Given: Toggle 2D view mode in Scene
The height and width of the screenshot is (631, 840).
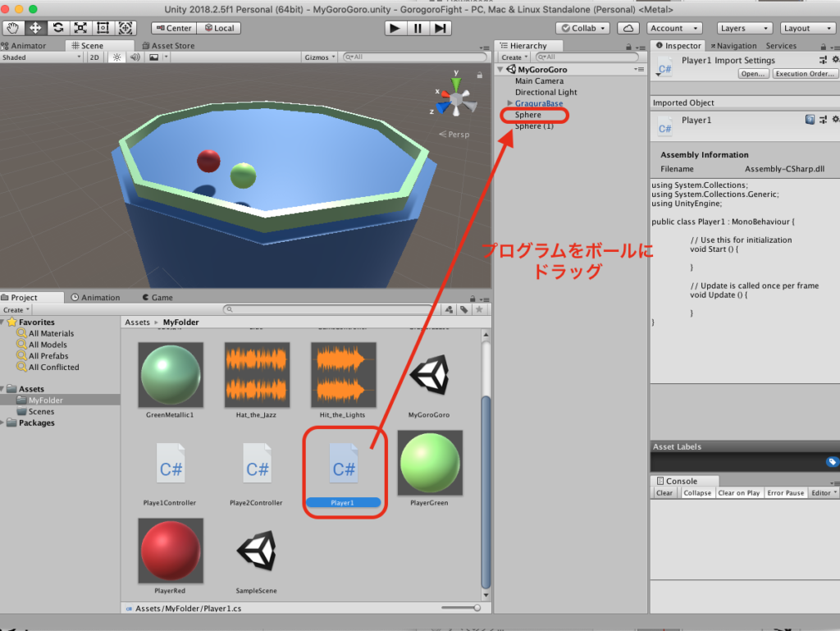Looking at the screenshot, I should pos(94,57).
